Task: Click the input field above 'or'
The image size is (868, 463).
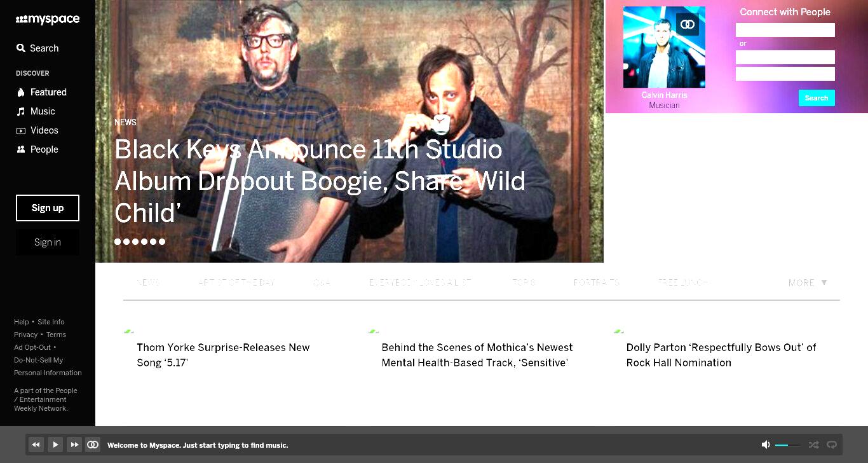Action: click(x=785, y=30)
